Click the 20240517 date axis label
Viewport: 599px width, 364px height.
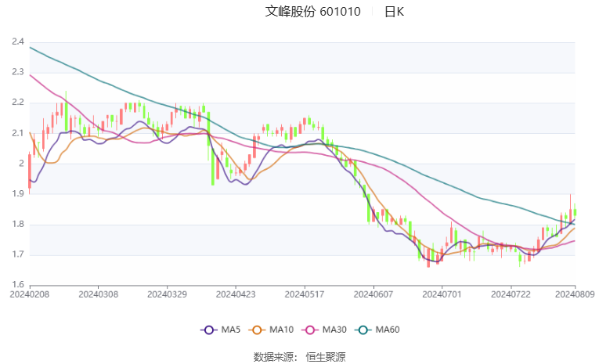tap(305, 294)
